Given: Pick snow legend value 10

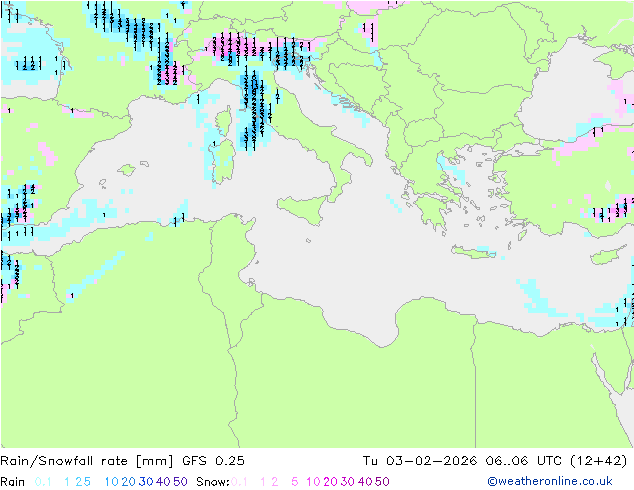Looking at the screenshot, I should pyautogui.click(x=313, y=482).
